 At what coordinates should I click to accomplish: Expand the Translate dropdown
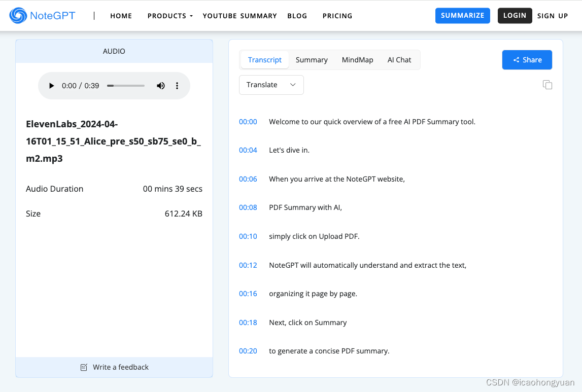pyautogui.click(x=271, y=85)
